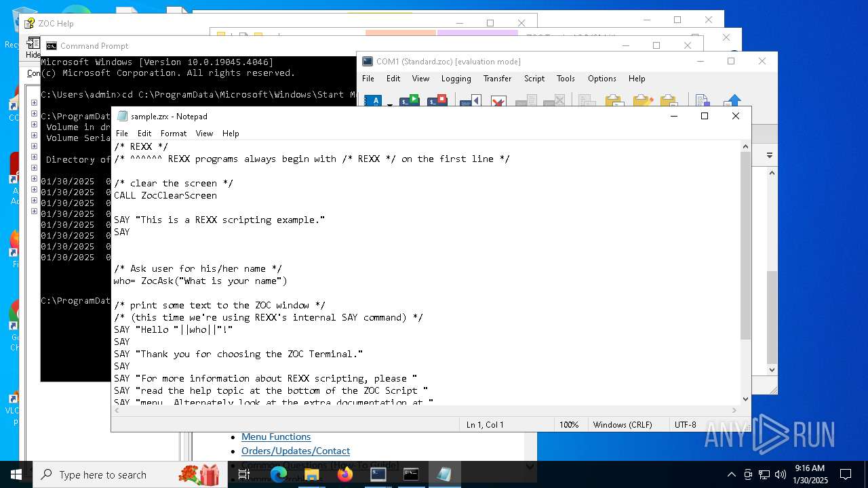Screen dimensions: 868x488
Task: Click the line "CALL ZocClearScreen" in Notepad
Action: click(165, 195)
